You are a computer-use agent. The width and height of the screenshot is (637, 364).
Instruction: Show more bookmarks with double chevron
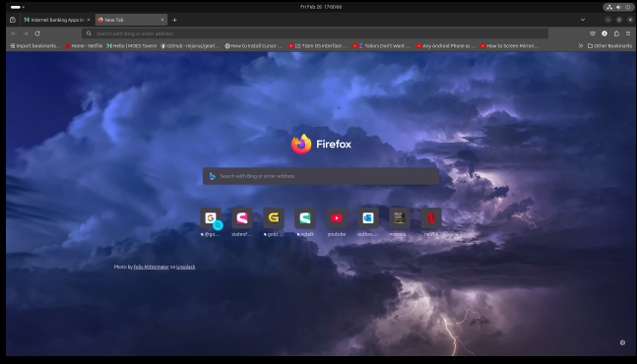coord(581,46)
